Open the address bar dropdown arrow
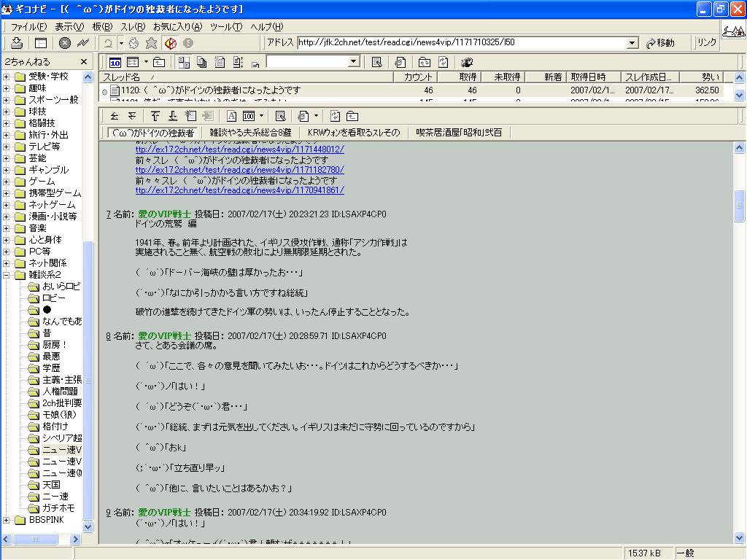The image size is (747, 560). click(632, 43)
